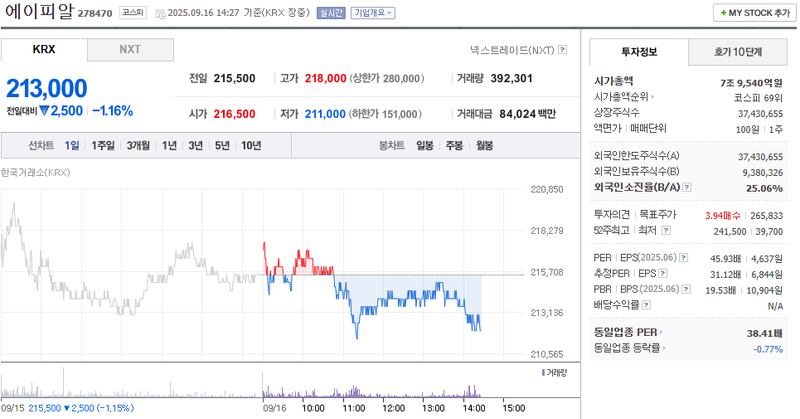800x419 pixels.
Task: Click the help icon beside 52주최고 최저
Action: (666, 231)
